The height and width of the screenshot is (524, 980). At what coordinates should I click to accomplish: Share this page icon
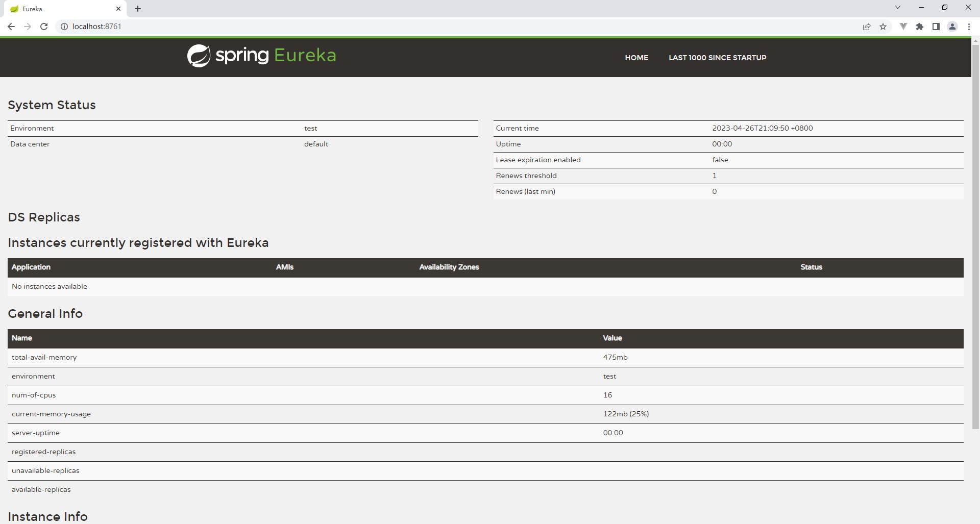pos(867,27)
